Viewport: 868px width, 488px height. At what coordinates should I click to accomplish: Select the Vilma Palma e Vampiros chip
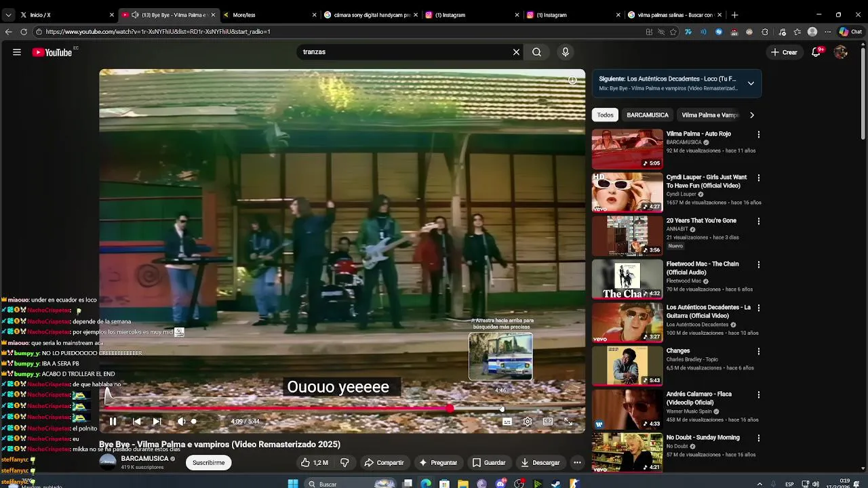point(709,115)
